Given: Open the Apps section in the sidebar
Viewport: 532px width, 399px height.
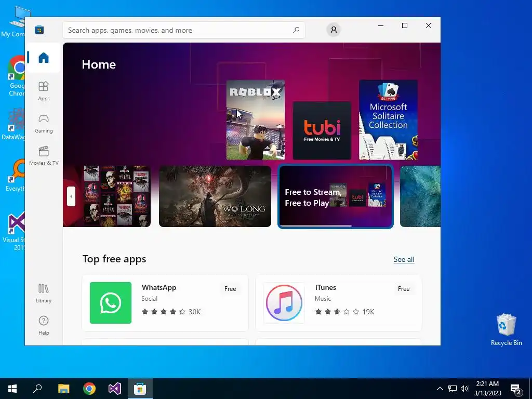Looking at the screenshot, I should pyautogui.click(x=44, y=91).
